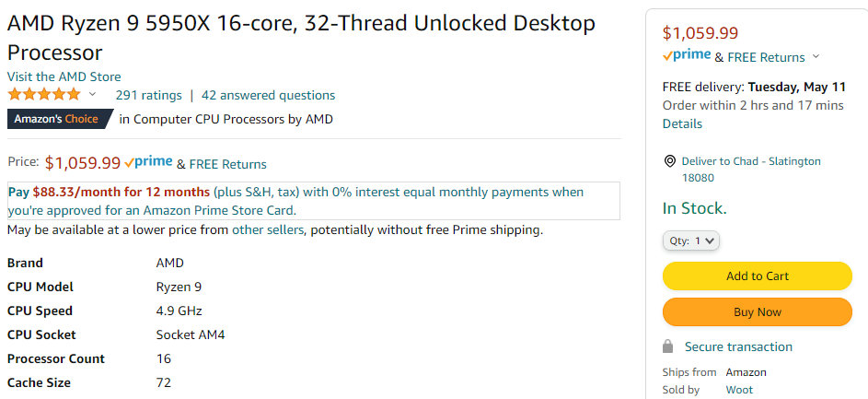Image resolution: width=868 pixels, height=399 pixels.
Task: Visit the AMD Store link
Action: coord(64,76)
